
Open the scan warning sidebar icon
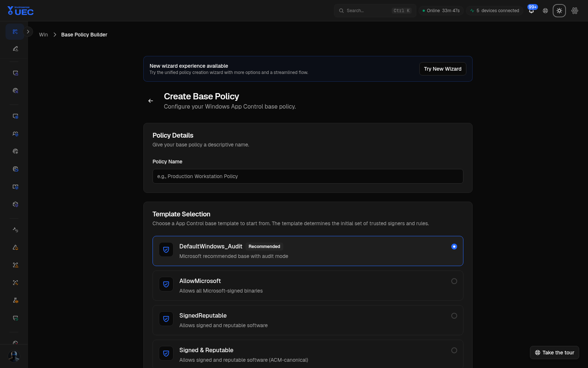(x=15, y=265)
